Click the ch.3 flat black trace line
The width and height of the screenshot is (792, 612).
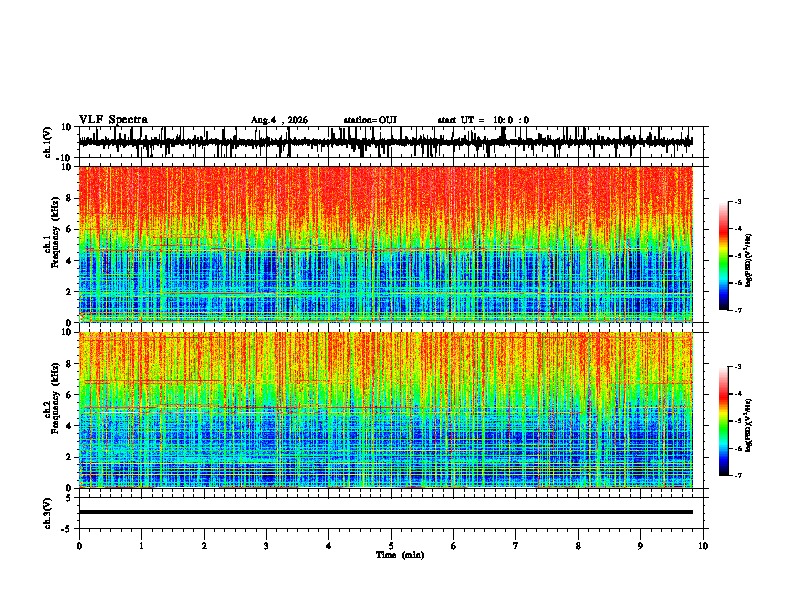pos(385,512)
